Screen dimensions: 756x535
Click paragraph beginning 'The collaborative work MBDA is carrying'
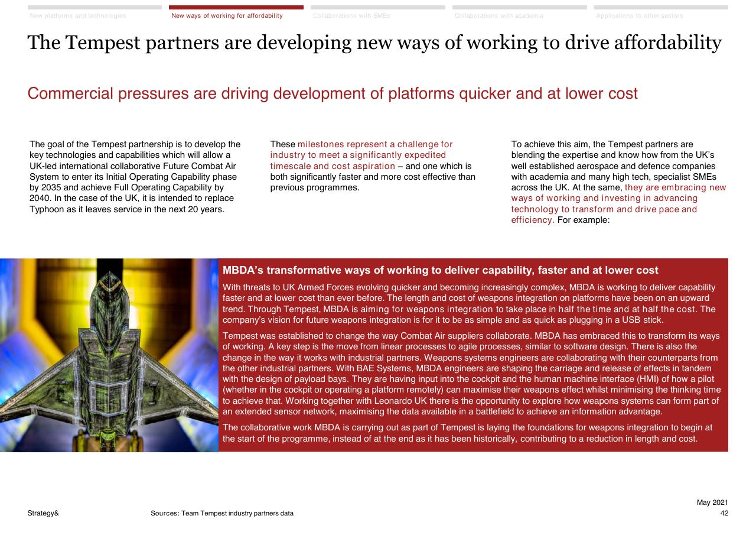pos(468,433)
